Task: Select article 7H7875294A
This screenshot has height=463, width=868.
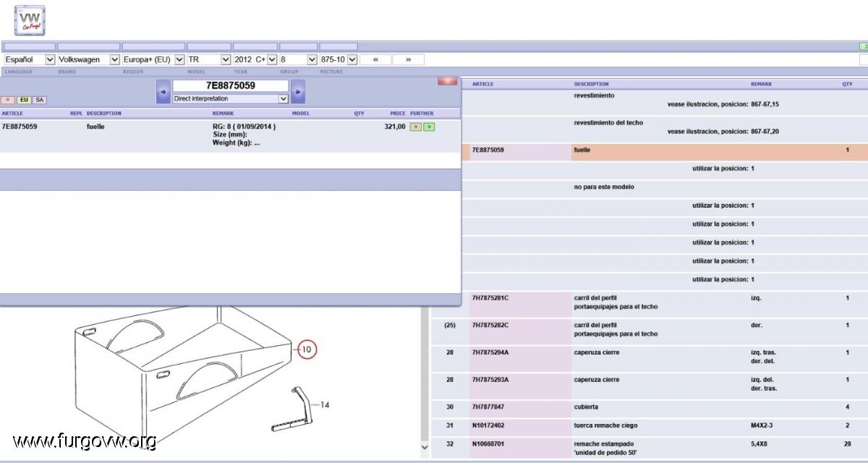Action: click(x=490, y=352)
